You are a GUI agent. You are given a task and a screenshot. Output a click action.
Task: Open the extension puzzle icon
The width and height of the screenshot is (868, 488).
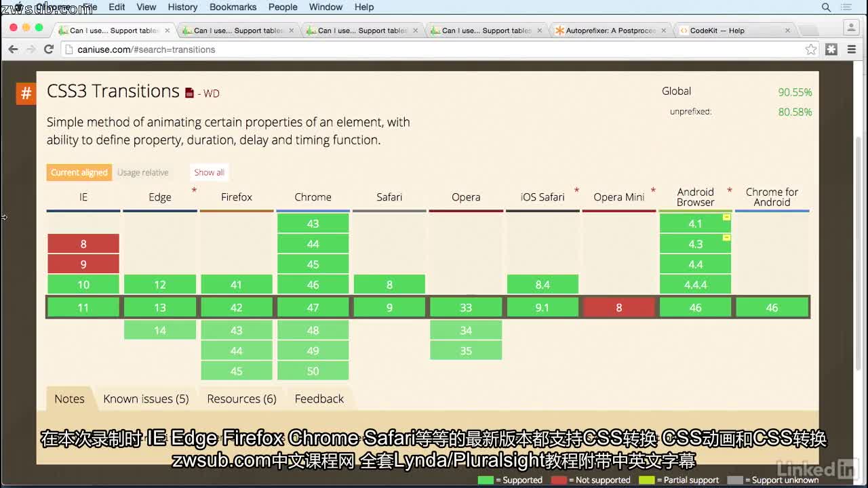pos(831,49)
